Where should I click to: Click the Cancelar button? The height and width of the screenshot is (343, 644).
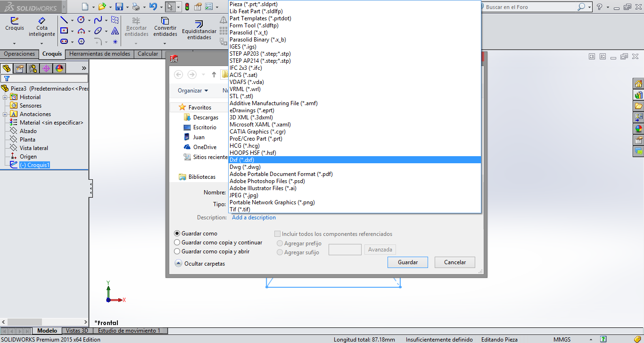tap(455, 262)
